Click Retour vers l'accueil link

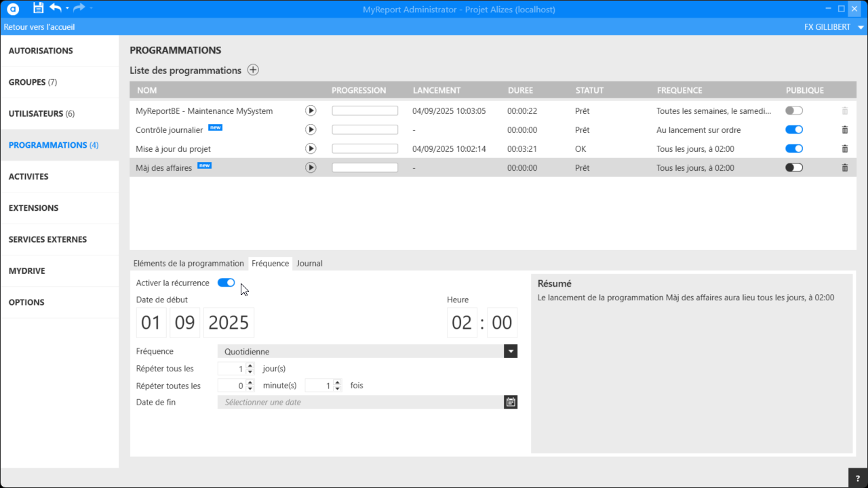click(39, 27)
